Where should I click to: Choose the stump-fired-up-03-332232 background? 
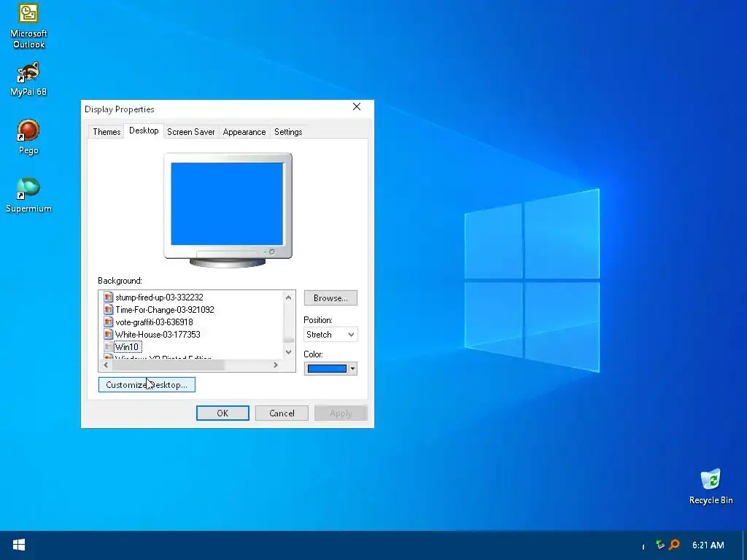(x=159, y=297)
